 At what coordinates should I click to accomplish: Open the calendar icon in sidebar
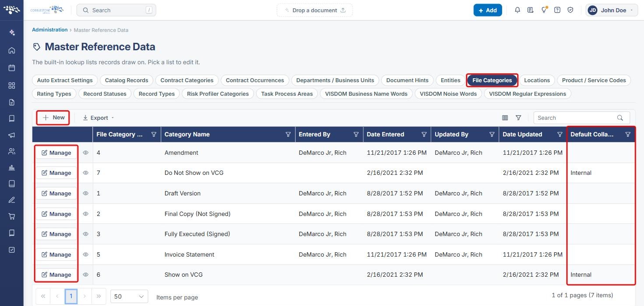pyautogui.click(x=12, y=68)
